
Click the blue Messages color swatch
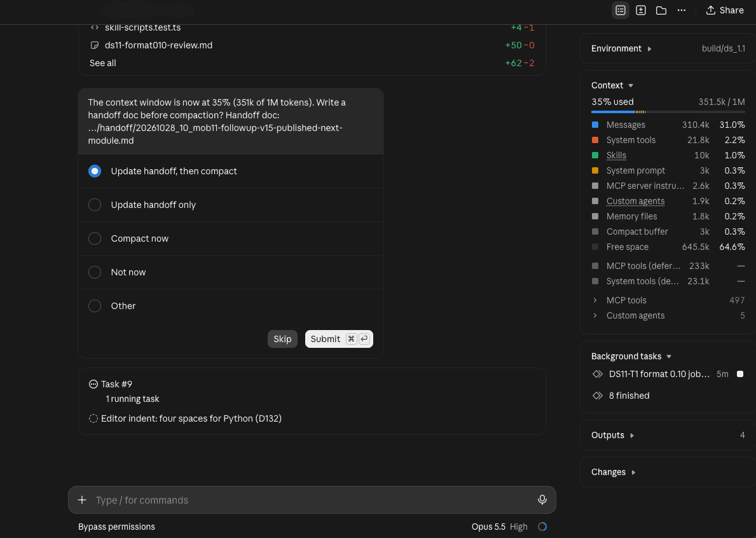coord(595,125)
